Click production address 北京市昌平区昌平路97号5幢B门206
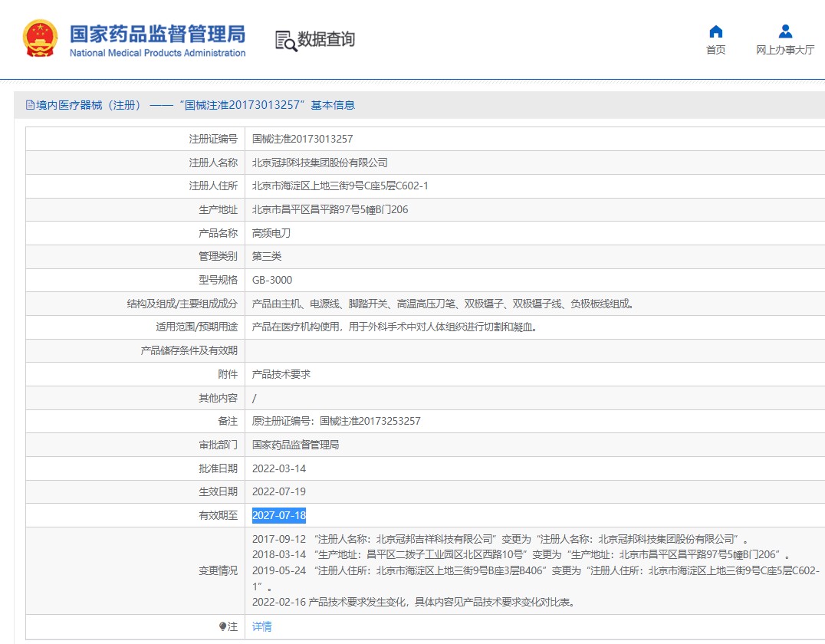Screen dimensions: 825x644 (330, 209)
